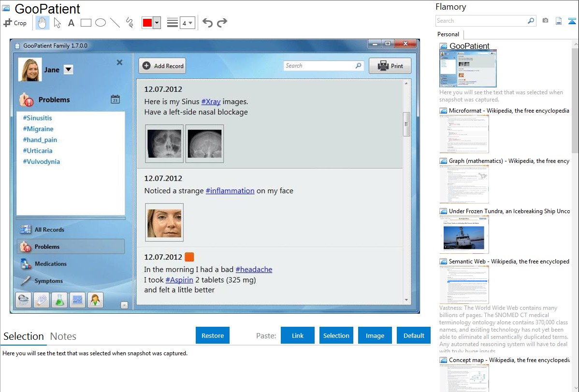This screenshot has width=579, height=392.
Task: Select #Urticaria in problems list
Action: click(38, 151)
